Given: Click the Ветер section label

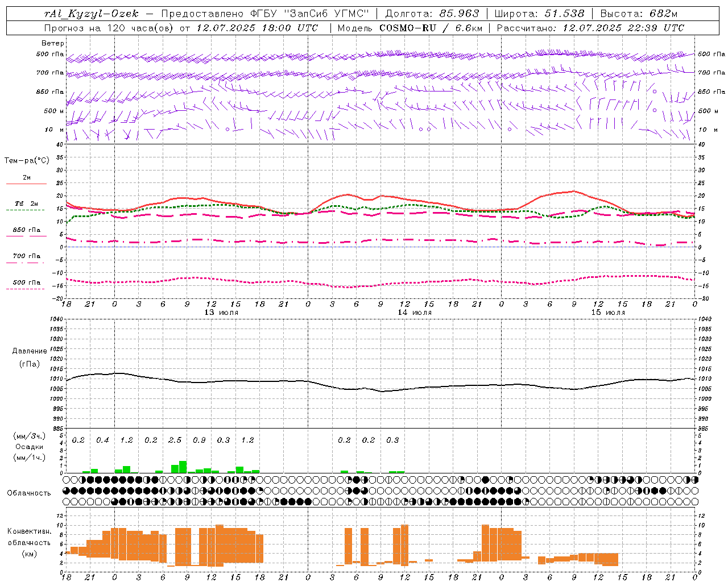Looking at the screenshot, I should 53,43.
